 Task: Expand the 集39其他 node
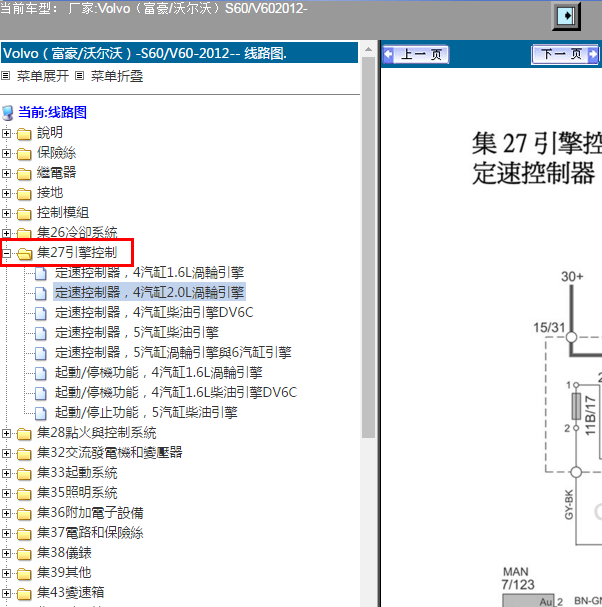[6, 573]
